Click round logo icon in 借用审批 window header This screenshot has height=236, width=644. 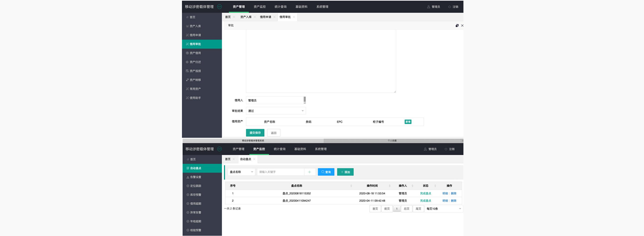point(219,7)
